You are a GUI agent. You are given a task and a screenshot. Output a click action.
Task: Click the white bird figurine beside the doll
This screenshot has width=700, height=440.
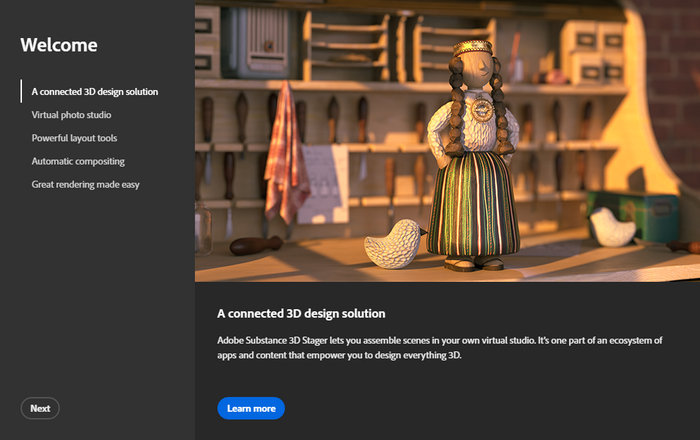point(395,244)
